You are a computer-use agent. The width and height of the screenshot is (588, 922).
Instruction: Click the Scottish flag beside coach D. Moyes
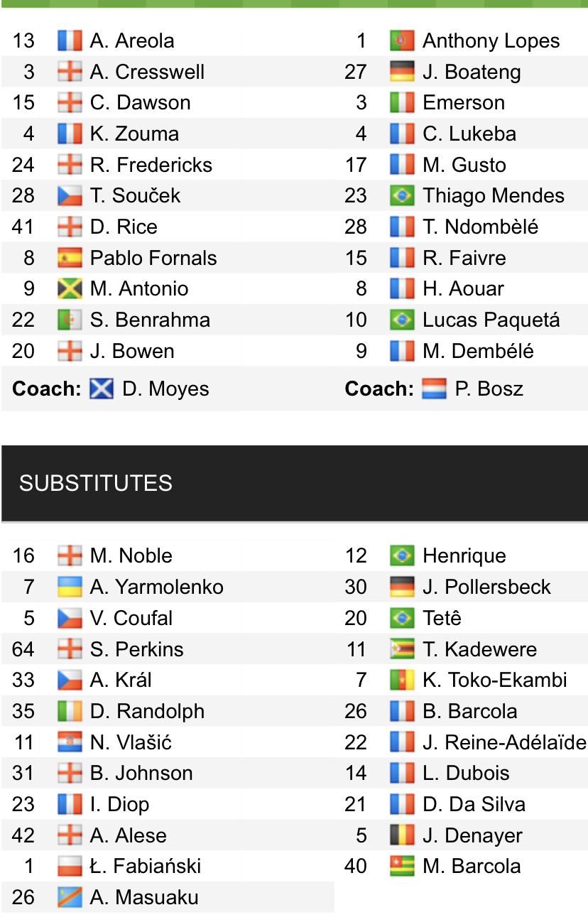coord(102,389)
